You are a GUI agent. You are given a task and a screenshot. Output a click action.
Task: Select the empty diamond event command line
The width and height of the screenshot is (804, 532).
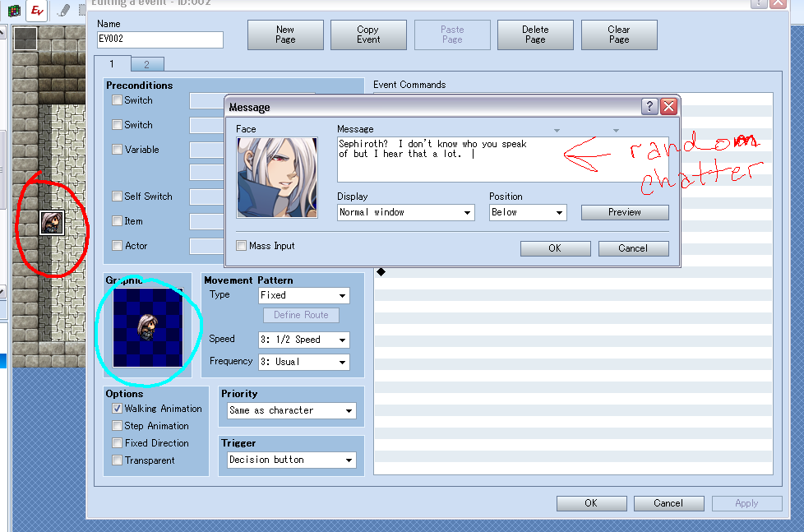click(573, 272)
